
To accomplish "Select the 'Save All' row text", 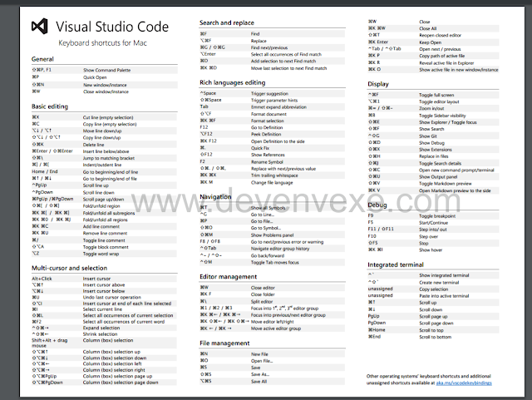I will pyautogui.click(x=259, y=382).
